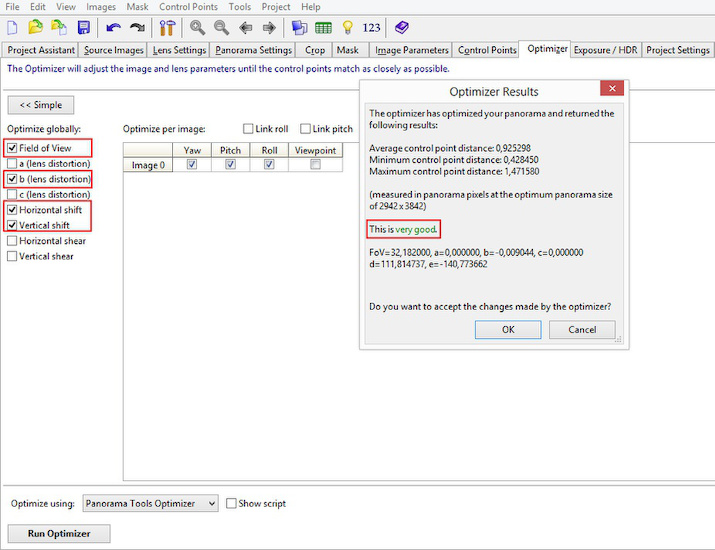
Task: Uncheck the Field of View checkbox
Action: tap(12, 148)
